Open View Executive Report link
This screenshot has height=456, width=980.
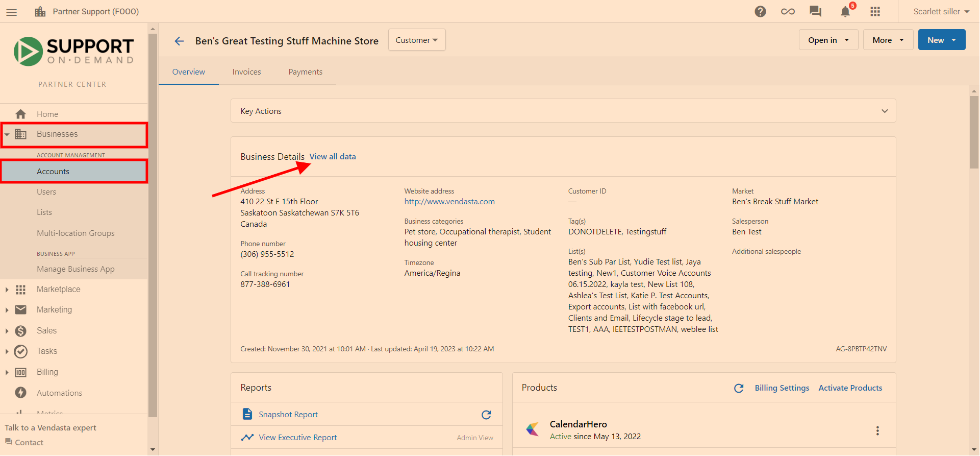point(298,438)
